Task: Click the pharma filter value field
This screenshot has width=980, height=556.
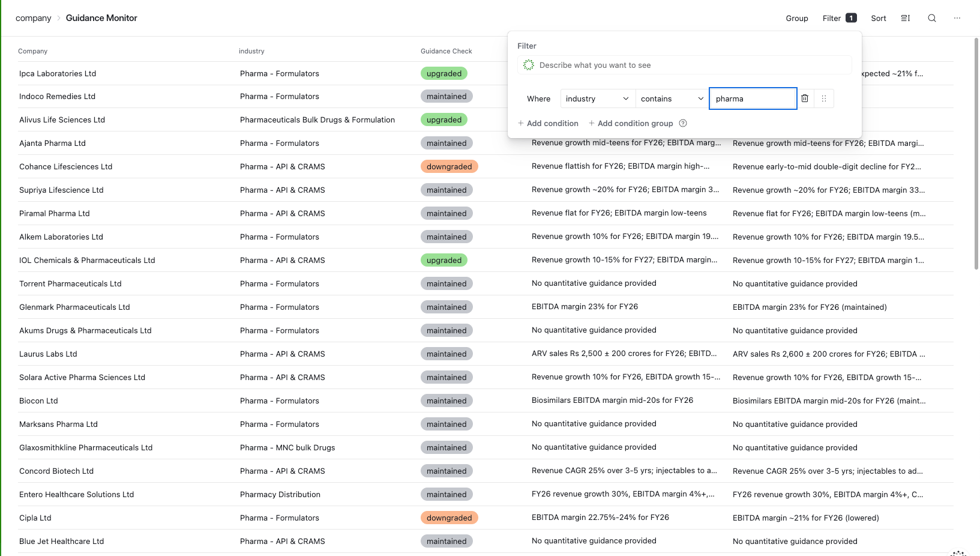Action: point(753,98)
